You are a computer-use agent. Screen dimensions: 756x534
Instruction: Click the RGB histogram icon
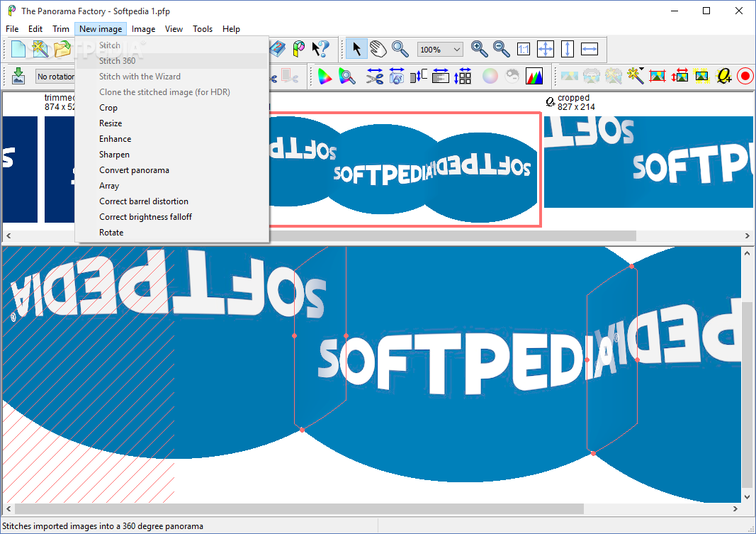click(x=534, y=76)
